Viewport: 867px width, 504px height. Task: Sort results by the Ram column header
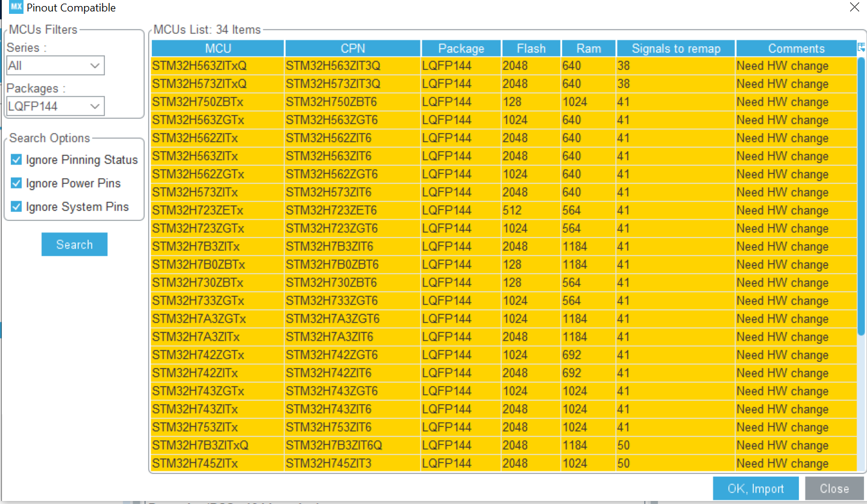588,48
